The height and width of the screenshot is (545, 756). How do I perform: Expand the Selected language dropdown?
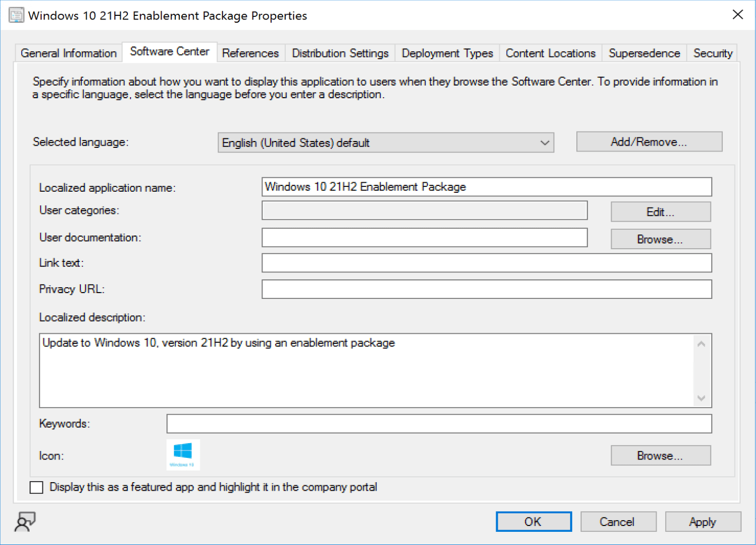click(x=545, y=143)
